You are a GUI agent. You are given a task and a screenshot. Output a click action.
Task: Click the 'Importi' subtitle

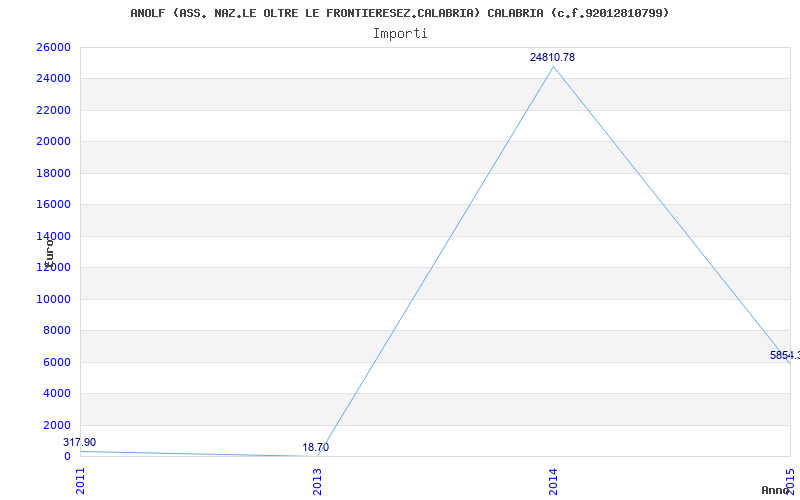[400, 34]
